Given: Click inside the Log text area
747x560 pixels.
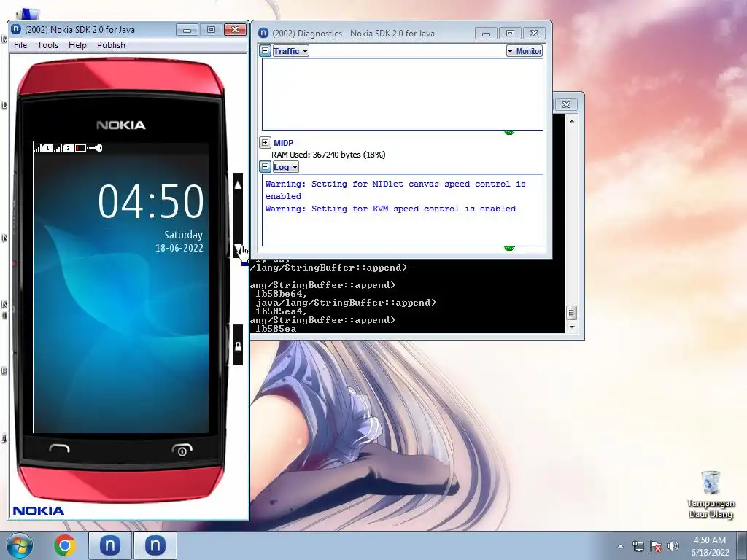Looking at the screenshot, I should click(x=403, y=210).
